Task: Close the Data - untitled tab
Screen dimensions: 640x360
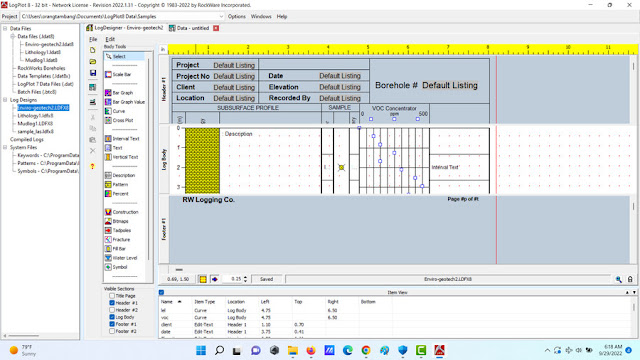Action: click(x=216, y=28)
